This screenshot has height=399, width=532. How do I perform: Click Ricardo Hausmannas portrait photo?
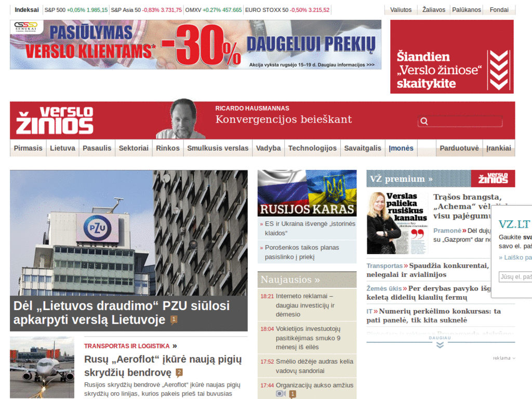click(184, 118)
